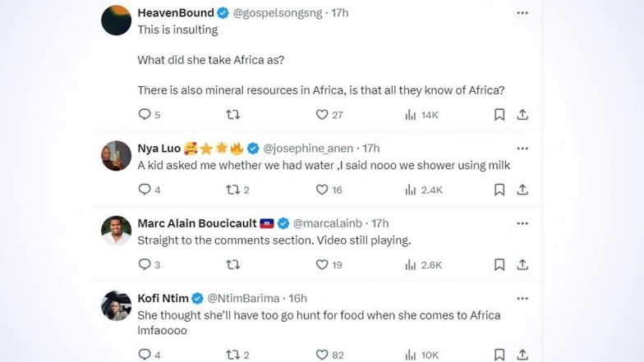
Task: Share Kofi Ntim's tweet
Action: click(522, 355)
